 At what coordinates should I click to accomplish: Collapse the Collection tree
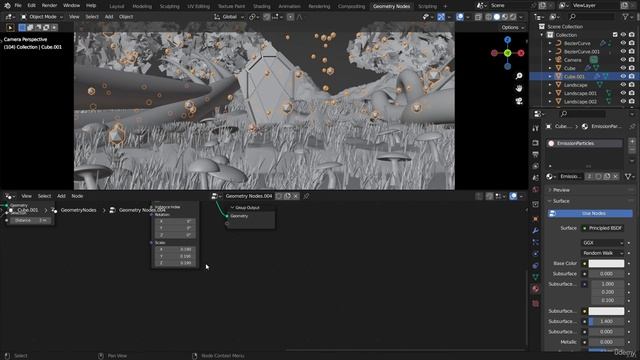542,35
